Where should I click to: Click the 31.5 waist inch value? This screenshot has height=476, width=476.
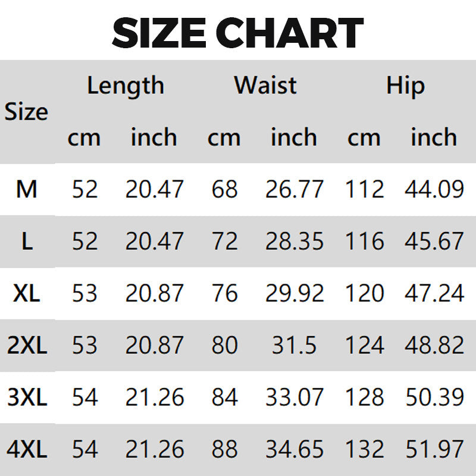point(294,345)
